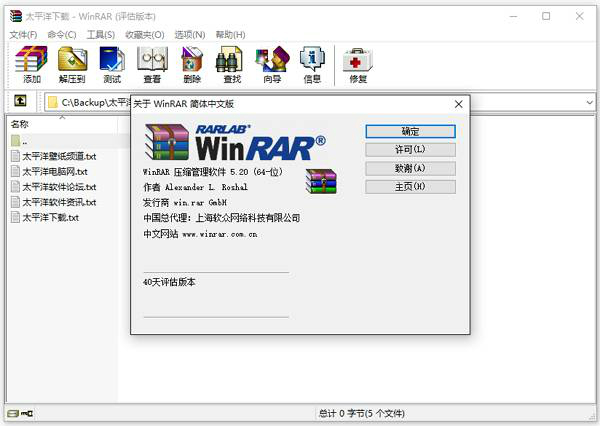Image resolution: width=600 pixels, height=426 pixels.
Task: Click the Extract To (解压到) toolbar icon
Action: coord(72,64)
